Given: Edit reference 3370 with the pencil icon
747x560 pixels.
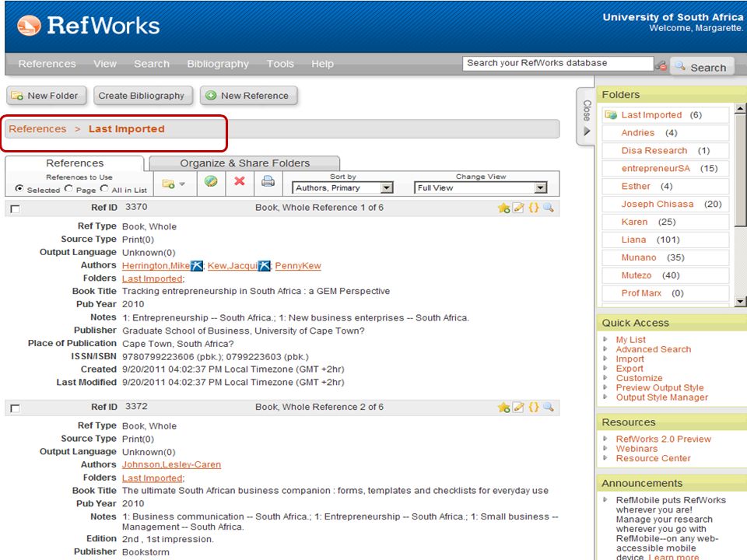Looking at the screenshot, I should click(518, 208).
